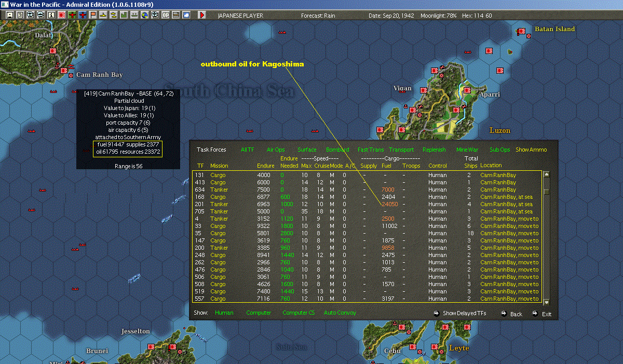Sort list by Control column header
Image resolution: width=623 pixels, height=364 pixels.
point(438,166)
